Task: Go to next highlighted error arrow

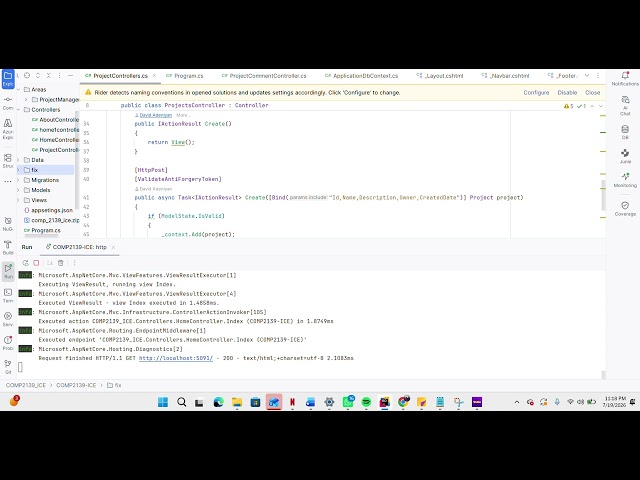Action: point(600,106)
